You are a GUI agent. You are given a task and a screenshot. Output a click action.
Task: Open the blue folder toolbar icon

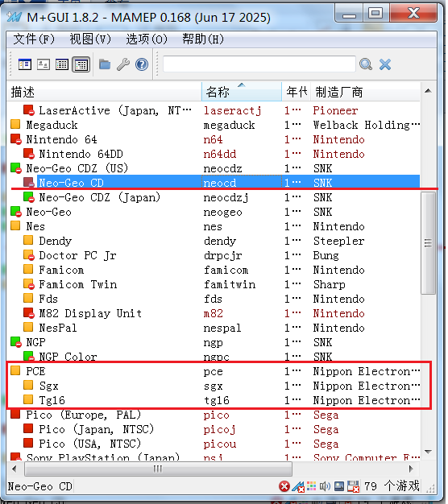(105, 64)
